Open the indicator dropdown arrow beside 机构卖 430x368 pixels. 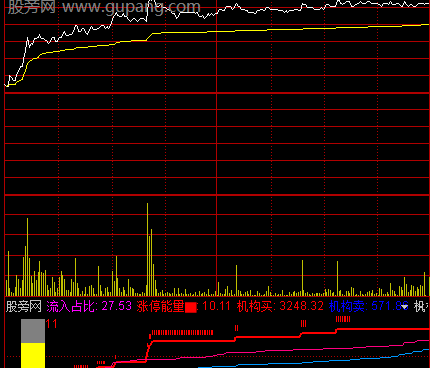(404, 307)
